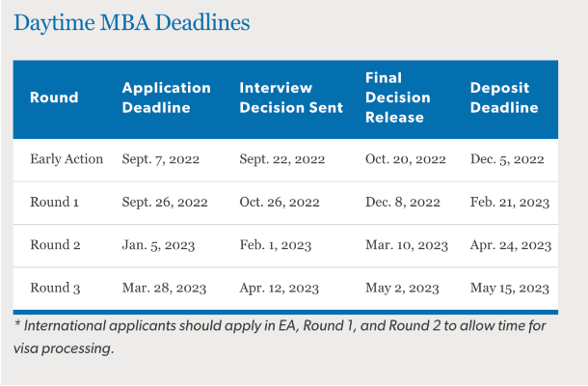Viewport: 588px width, 386px height.
Task: Click the Deposit Deadline column header
Action: click(x=504, y=97)
